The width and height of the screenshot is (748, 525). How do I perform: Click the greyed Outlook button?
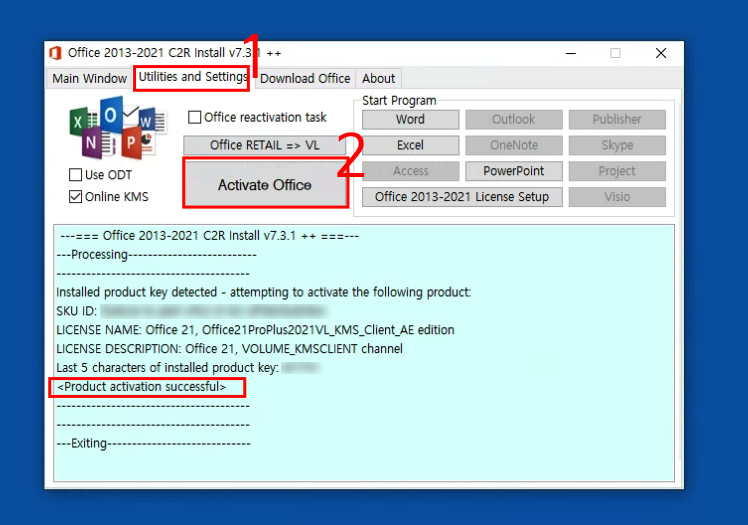click(x=514, y=119)
